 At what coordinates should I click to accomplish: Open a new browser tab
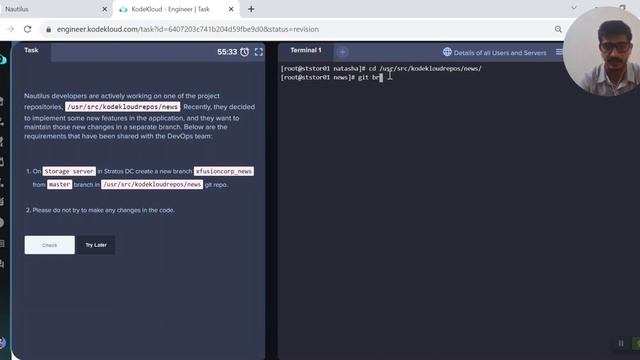pos(251,9)
